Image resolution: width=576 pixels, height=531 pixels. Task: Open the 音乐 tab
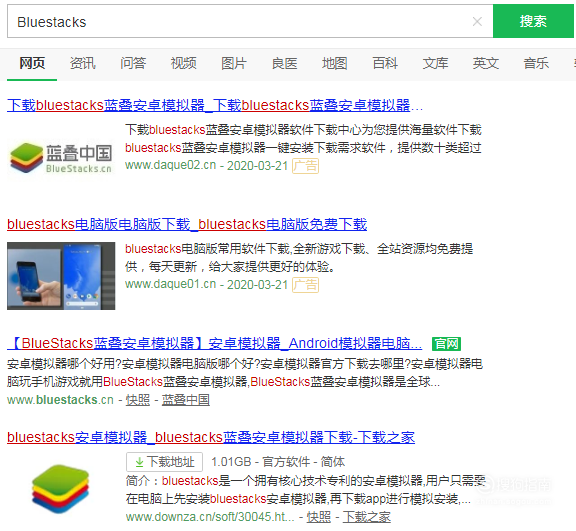[536, 63]
